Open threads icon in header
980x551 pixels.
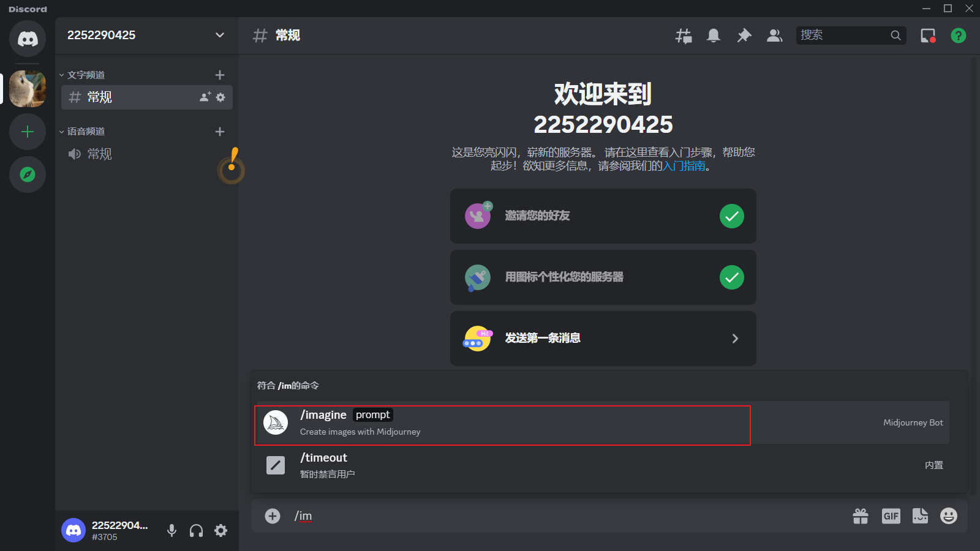(684, 36)
